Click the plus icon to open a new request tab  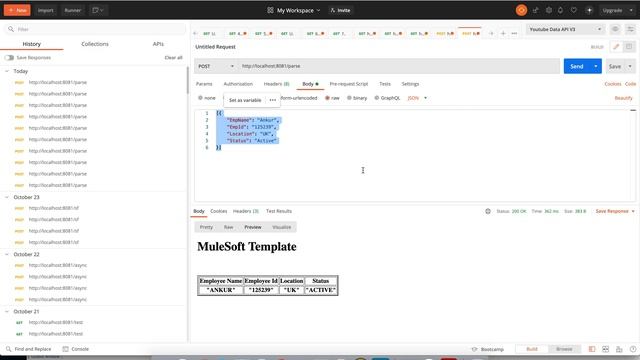[503, 33]
